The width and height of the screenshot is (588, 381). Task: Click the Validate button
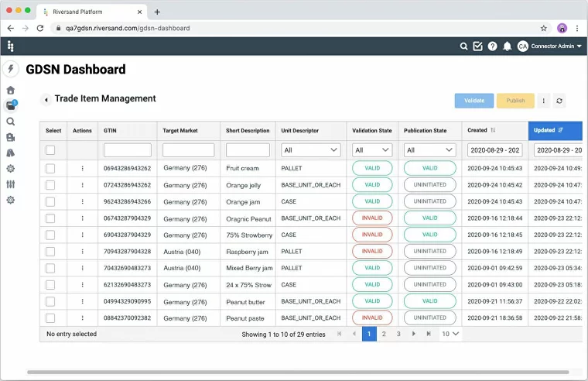(474, 101)
